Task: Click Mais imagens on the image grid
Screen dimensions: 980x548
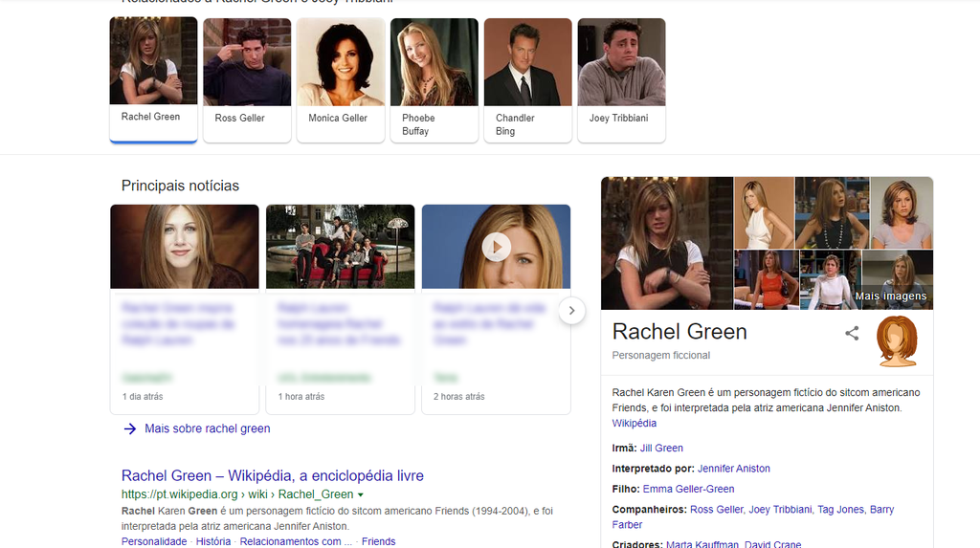Action: [891, 296]
